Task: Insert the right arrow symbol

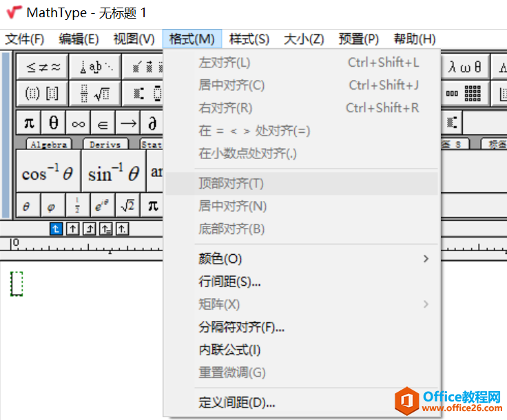Action: pyautogui.click(x=127, y=123)
